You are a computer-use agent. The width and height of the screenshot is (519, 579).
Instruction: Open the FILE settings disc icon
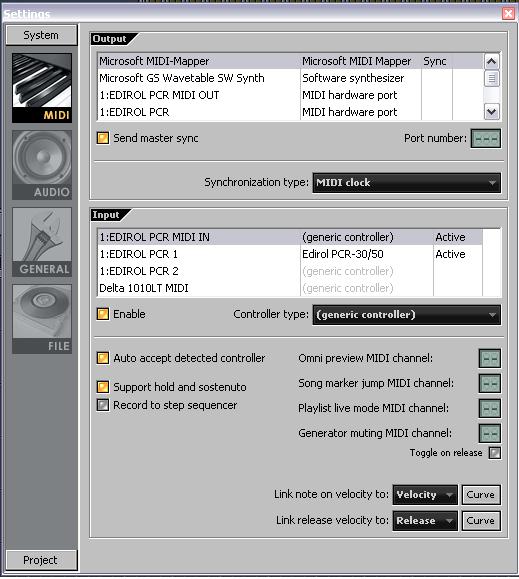(42, 319)
